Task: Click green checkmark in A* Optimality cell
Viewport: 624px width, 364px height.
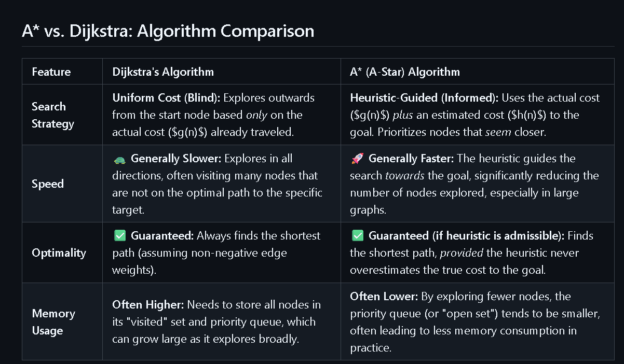Action: 357,236
